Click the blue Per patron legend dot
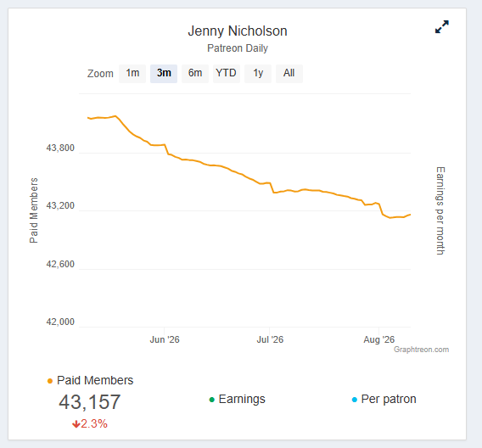The image size is (482, 448). pos(354,400)
